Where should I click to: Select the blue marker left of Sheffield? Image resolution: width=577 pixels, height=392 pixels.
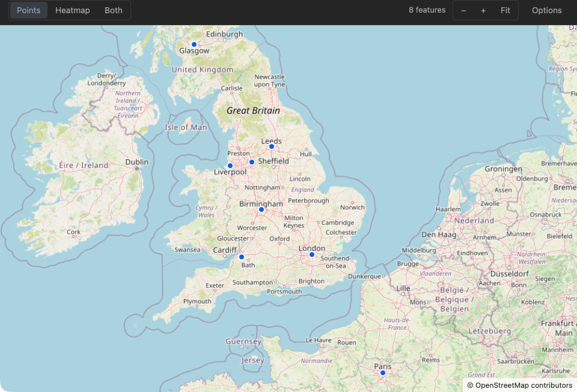pos(252,162)
